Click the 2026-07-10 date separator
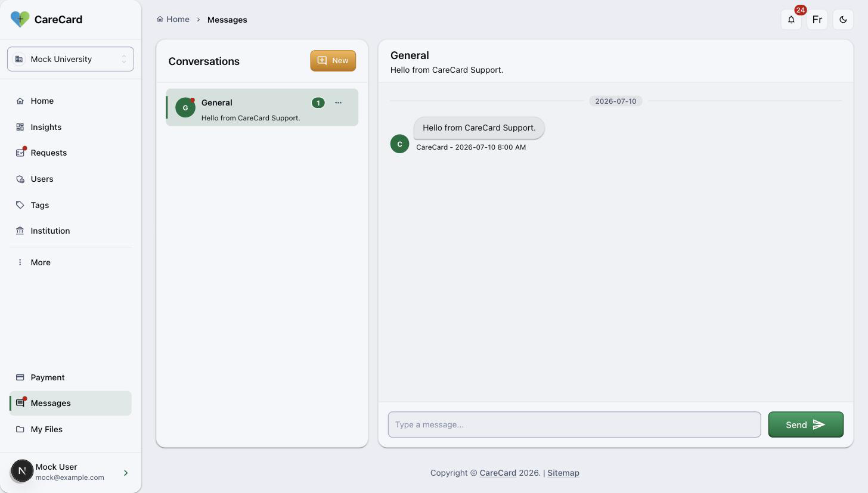This screenshot has width=868, height=493. pos(616,101)
